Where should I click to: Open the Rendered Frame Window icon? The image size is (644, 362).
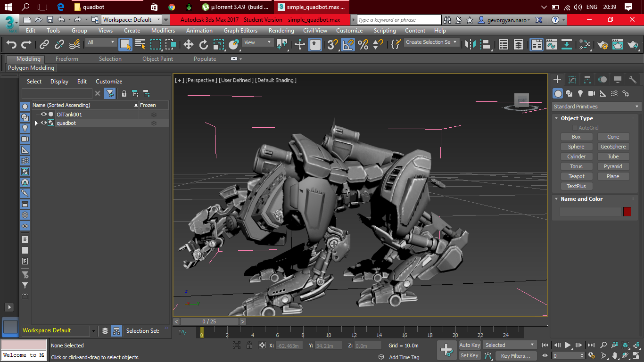point(618,44)
